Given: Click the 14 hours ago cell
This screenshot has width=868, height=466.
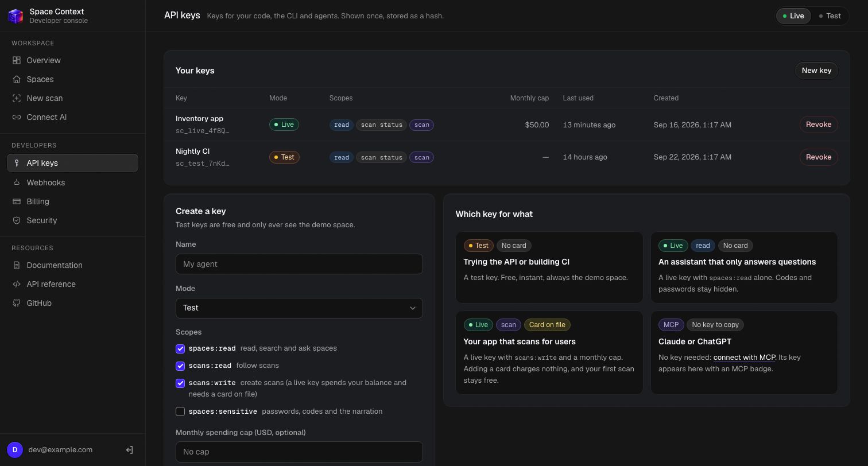Looking at the screenshot, I should (585, 157).
